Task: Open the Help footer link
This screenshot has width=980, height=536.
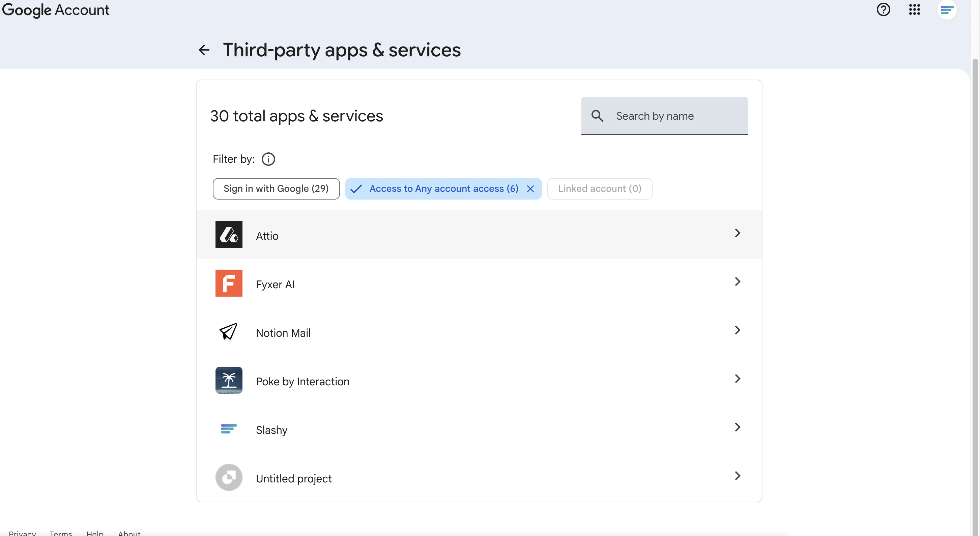Action: [x=95, y=533]
